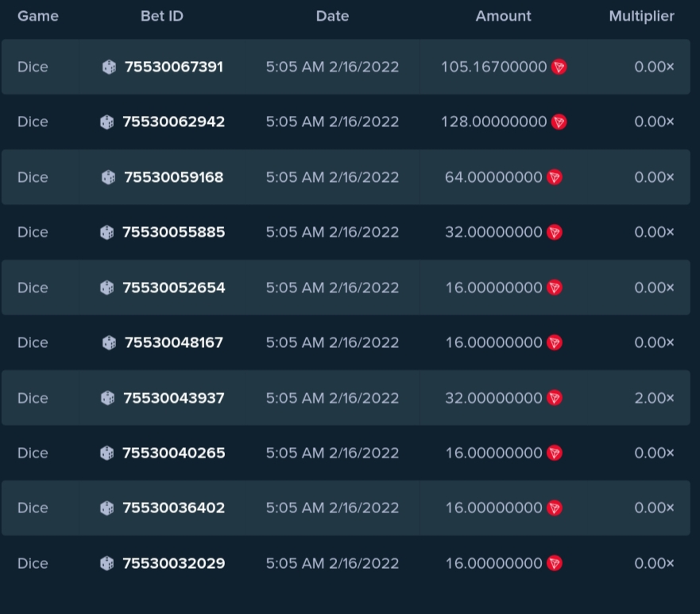Image resolution: width=700 pixels, height=614 pixels.
Task: Click TRON coin icon in bet 75530048167 row
Action: (555, 342)
